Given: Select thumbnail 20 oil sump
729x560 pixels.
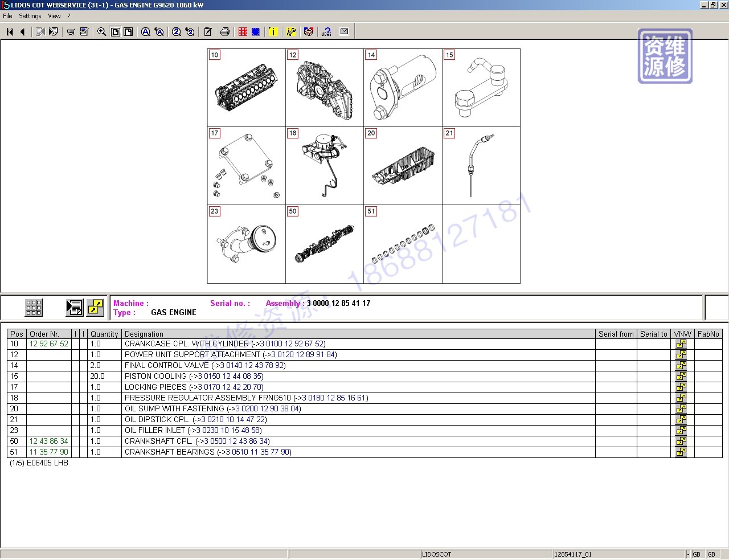Looking at the screenshot, I should (x=403, y=166).
